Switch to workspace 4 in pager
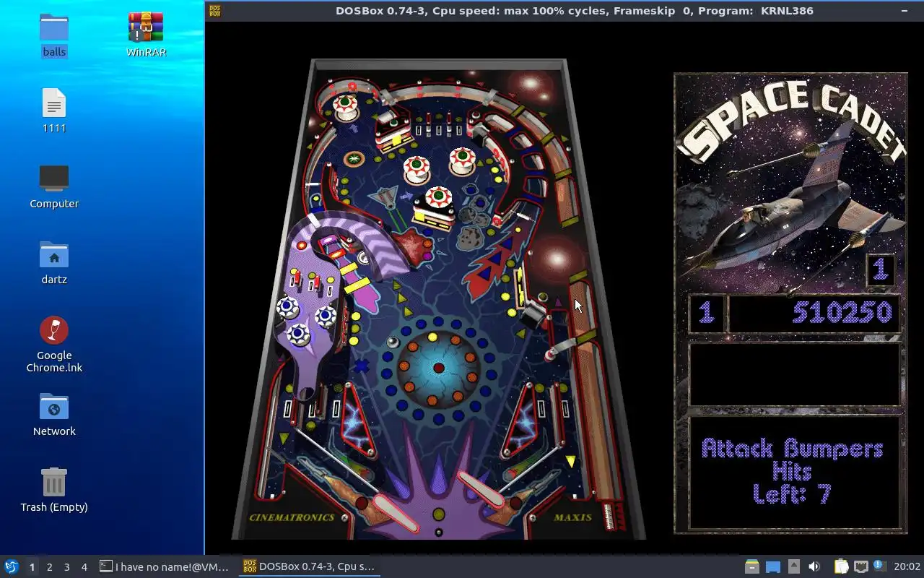The width and height of the screenshot is (924, 578). (84, 567)
